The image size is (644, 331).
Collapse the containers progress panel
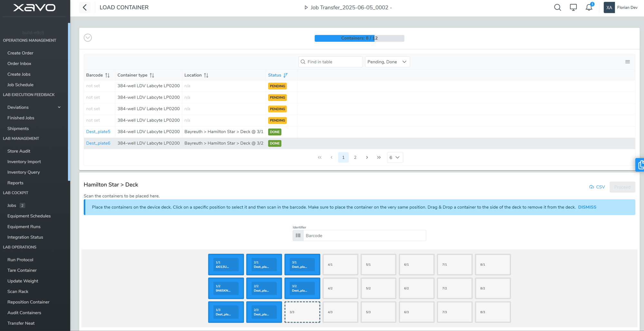(x=88, y=38)
